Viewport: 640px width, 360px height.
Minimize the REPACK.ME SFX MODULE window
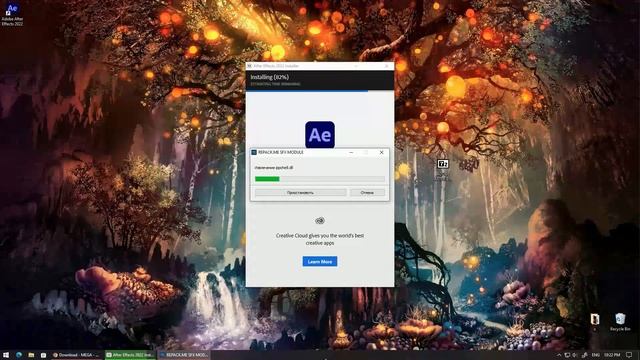351,152
